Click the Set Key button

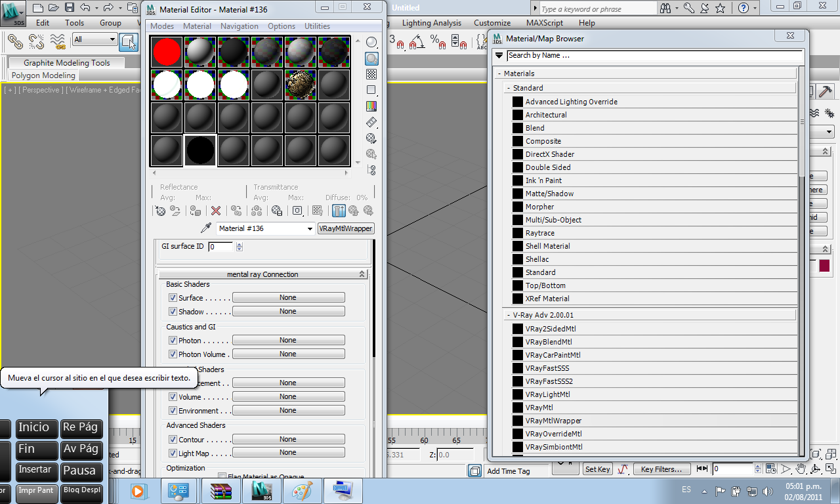pyautogui.click(x=598, y=469)
